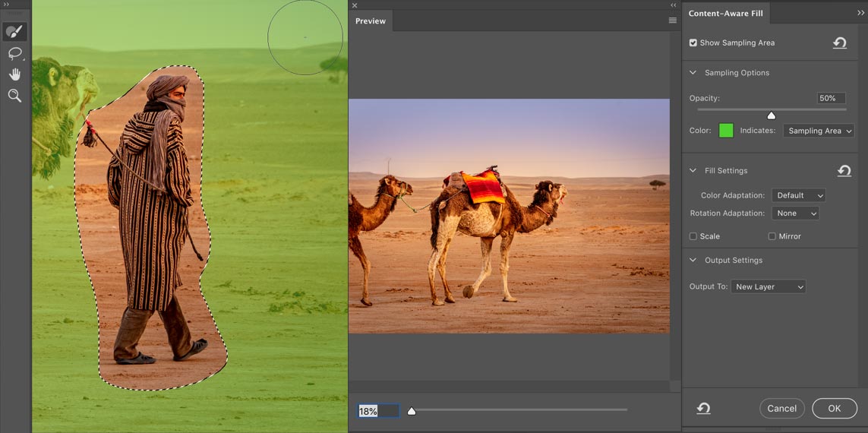Image resolution: width=868 pixels, height=433 pixels.
Task: Click the preview zoom 18% field
Action: point(378,412)
